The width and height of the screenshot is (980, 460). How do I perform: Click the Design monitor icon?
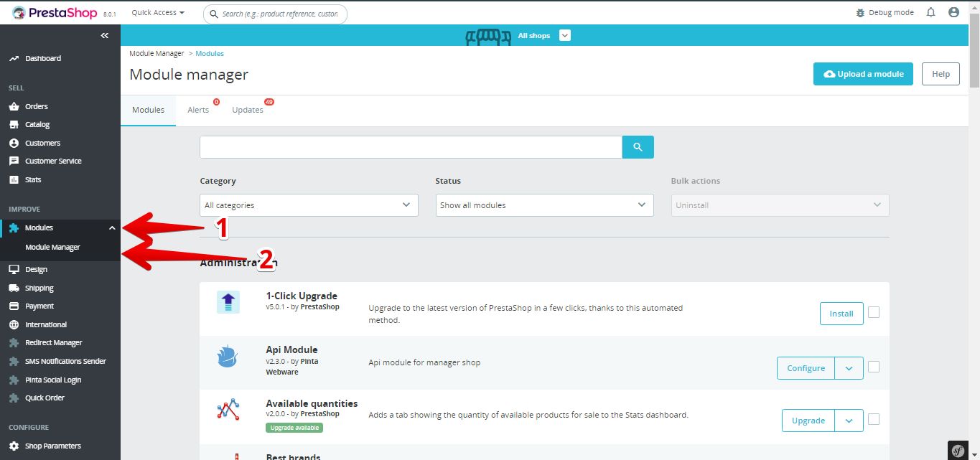[14, 270]
